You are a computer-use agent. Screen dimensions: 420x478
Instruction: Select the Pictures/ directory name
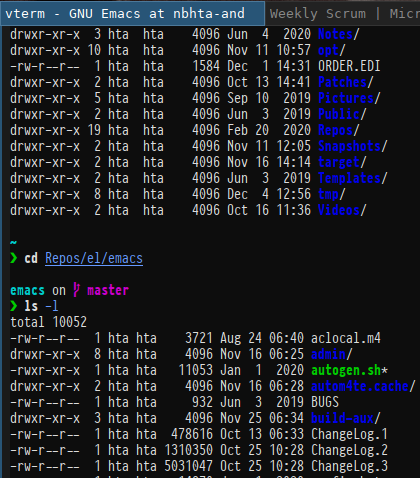pos(349,98)
